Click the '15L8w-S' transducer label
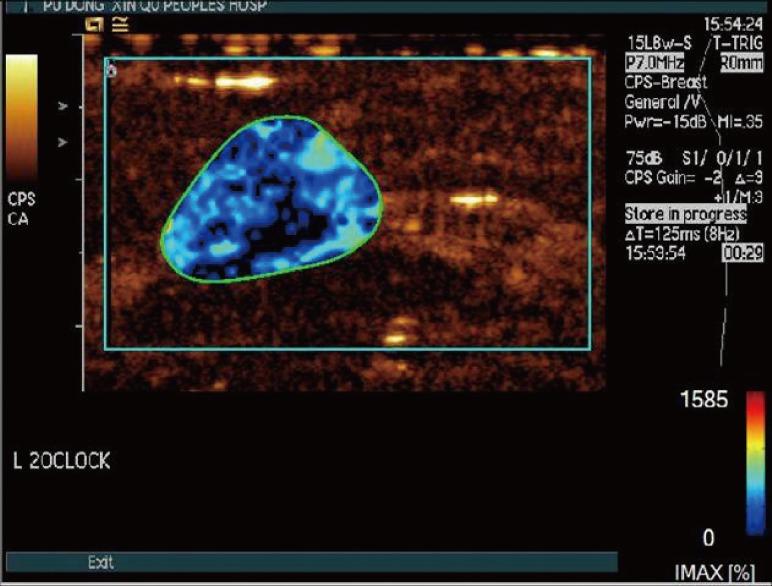 [660, 44]
